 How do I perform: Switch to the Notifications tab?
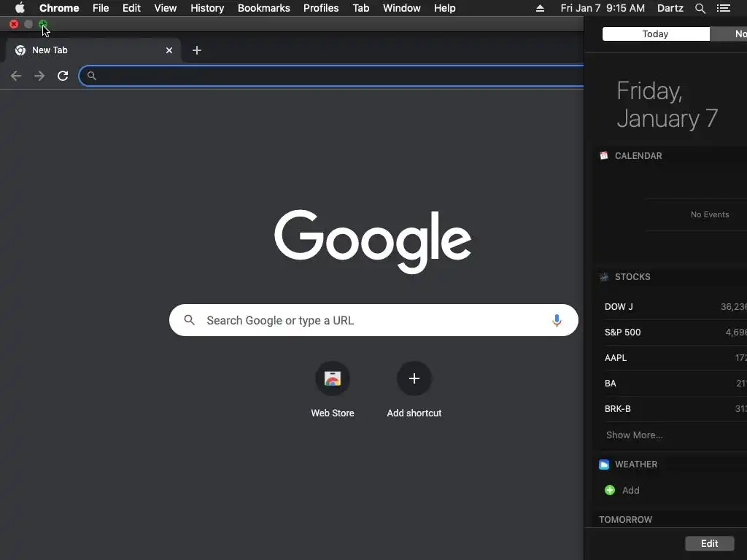pos(729,34)
